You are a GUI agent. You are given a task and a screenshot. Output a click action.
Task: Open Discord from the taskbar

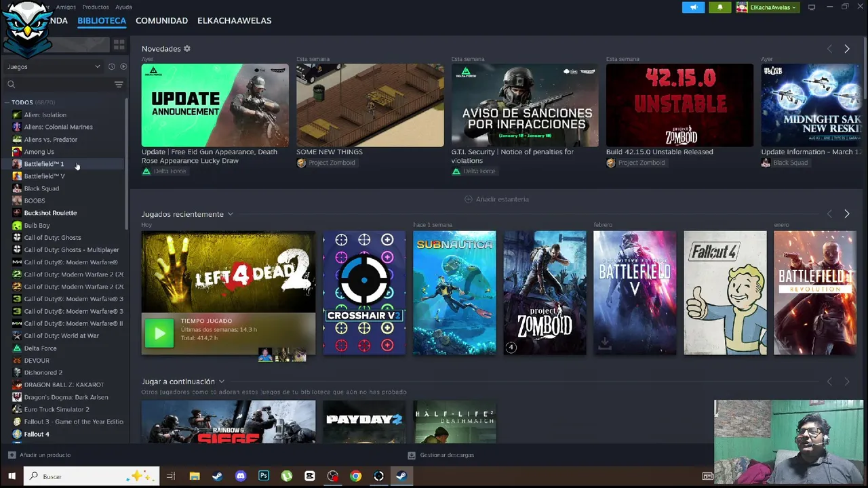tap(241, 476)
